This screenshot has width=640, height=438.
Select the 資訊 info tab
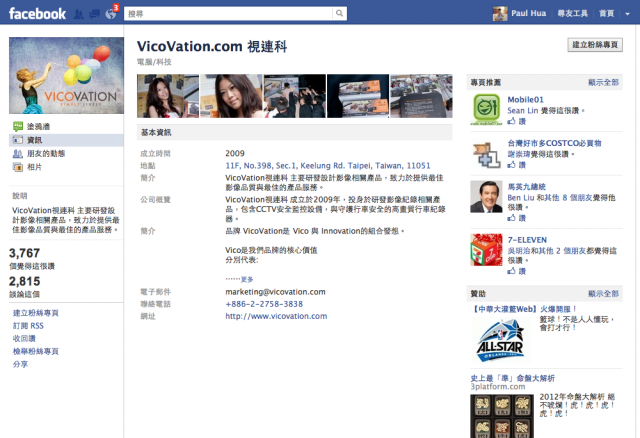(66, 140)
